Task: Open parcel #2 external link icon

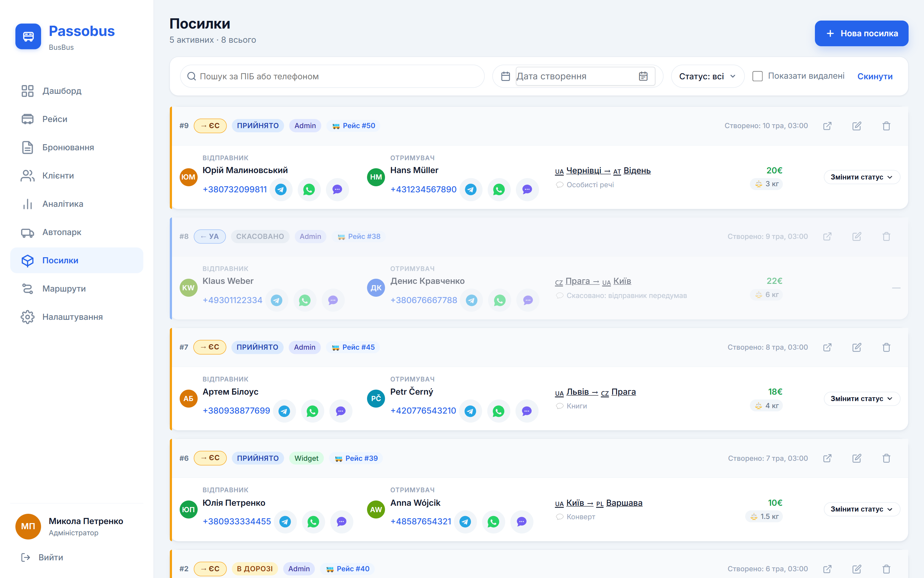Action: pyautogui.click(x=827, y=569)
